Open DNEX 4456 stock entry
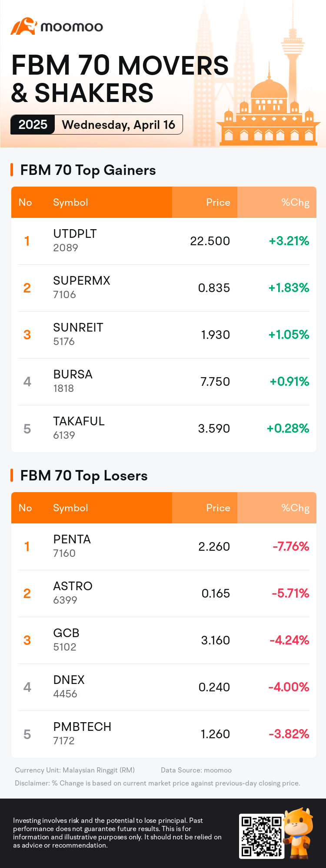The width and height of the screenshot is (326, 868). click(164, 687)
